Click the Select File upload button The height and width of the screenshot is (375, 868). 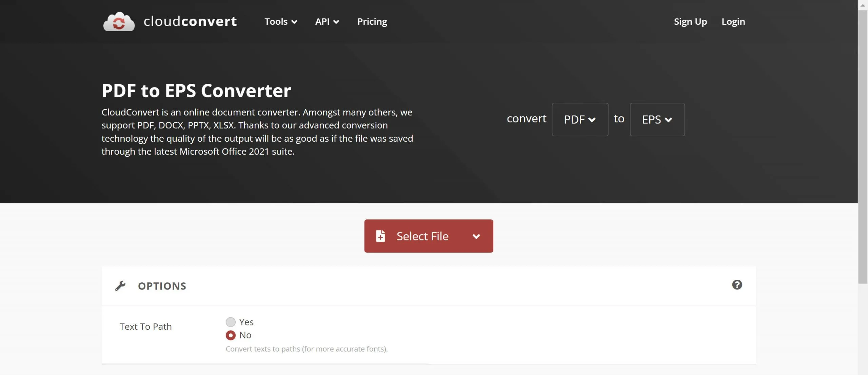click(422, 235)
